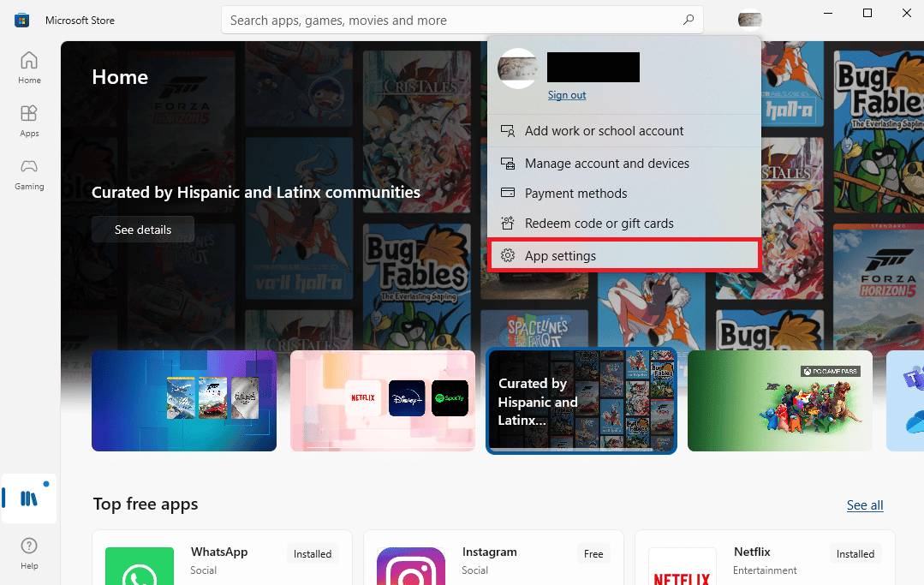Screen dimensions: 924x585
Task: Click the Instagram app title
Action: coord(490,552)
